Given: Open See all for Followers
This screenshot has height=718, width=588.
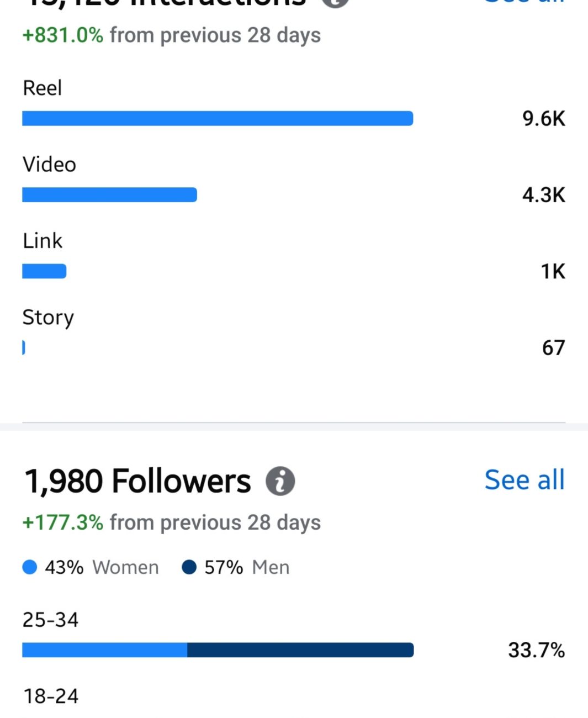Looking at the screenshot, I should (x=524, y=479).
